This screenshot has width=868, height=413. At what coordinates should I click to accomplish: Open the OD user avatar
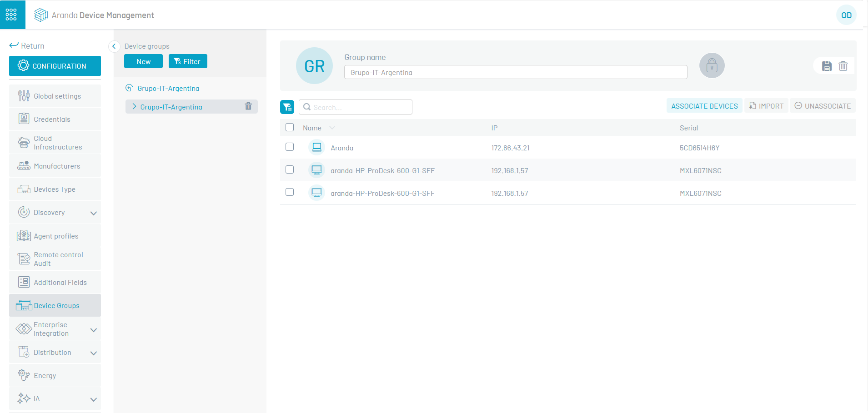coord(846,15)
